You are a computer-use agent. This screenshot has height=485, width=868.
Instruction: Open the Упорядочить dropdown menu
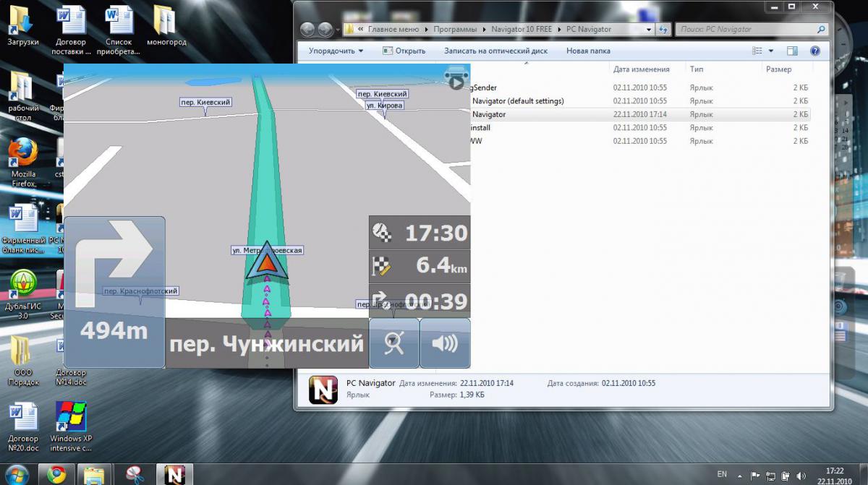point(336,51)
